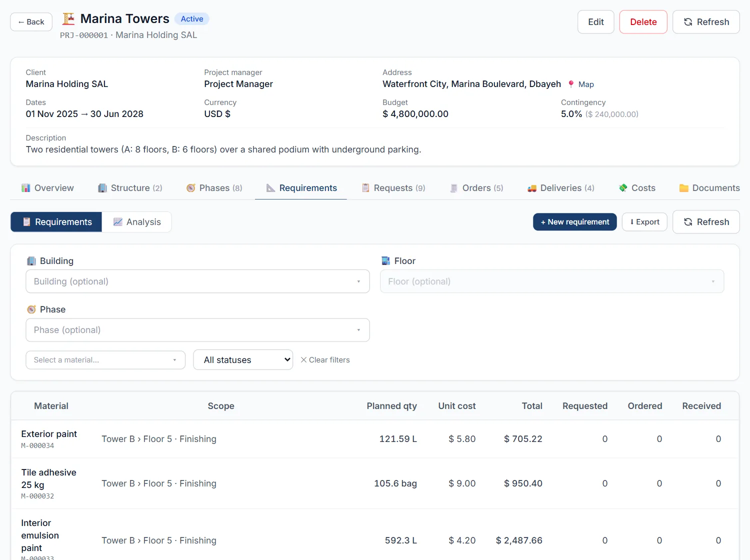Click the Map link beside address
The image size is (750, 560).
[x=586, y=84]
